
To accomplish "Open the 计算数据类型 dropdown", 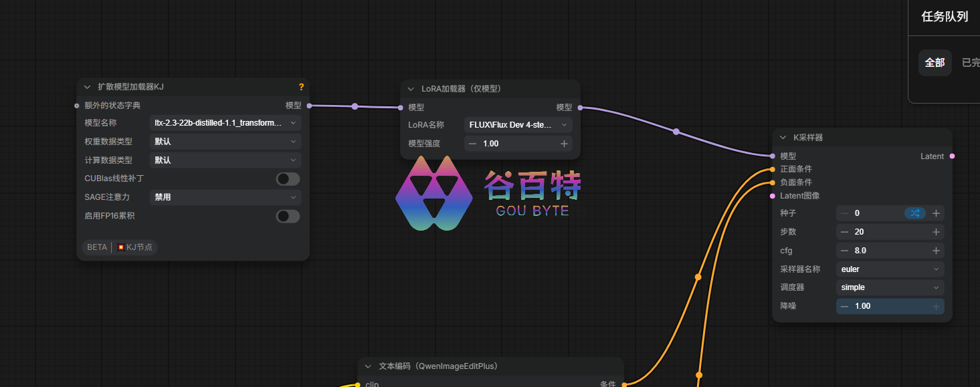I will (x=225, y=160).
